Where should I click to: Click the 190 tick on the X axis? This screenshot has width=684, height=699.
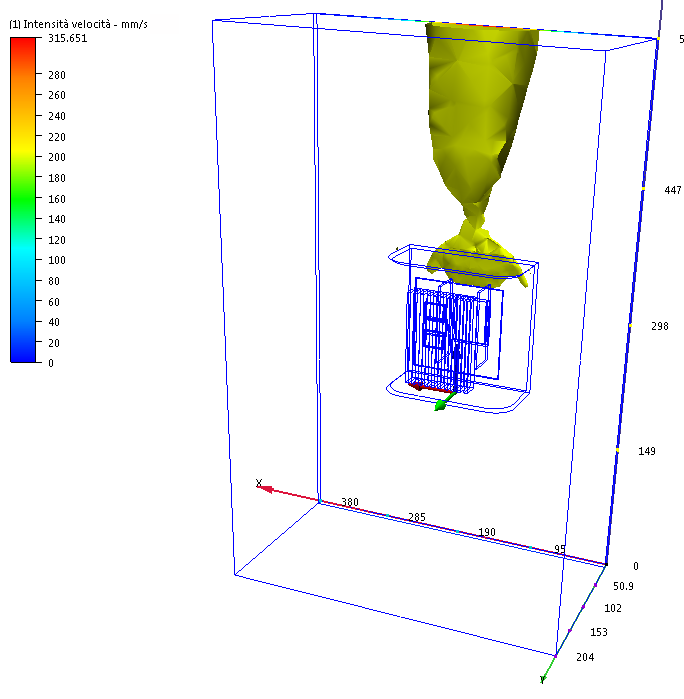click(x=487, y=532)
